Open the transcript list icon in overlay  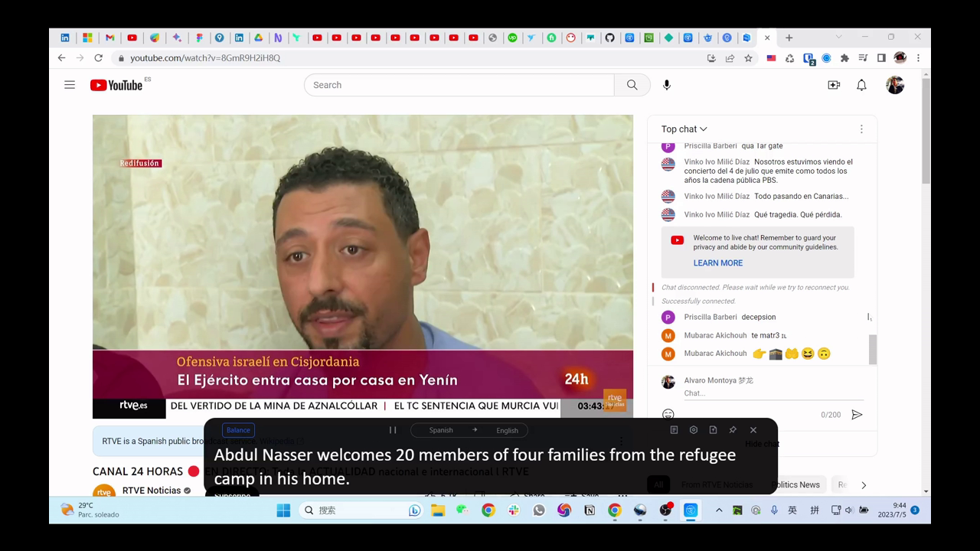[x=674, y=430]
